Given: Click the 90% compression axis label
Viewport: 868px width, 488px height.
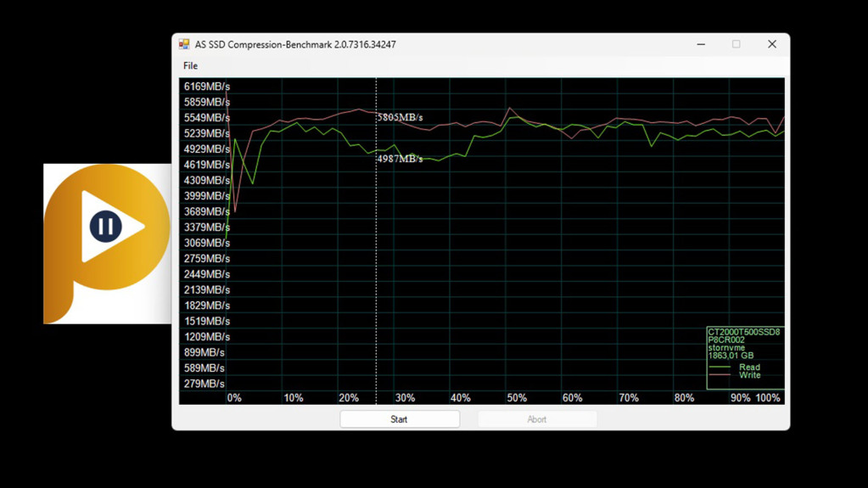Looking at the screenshot, I should (x=740, y=398).
